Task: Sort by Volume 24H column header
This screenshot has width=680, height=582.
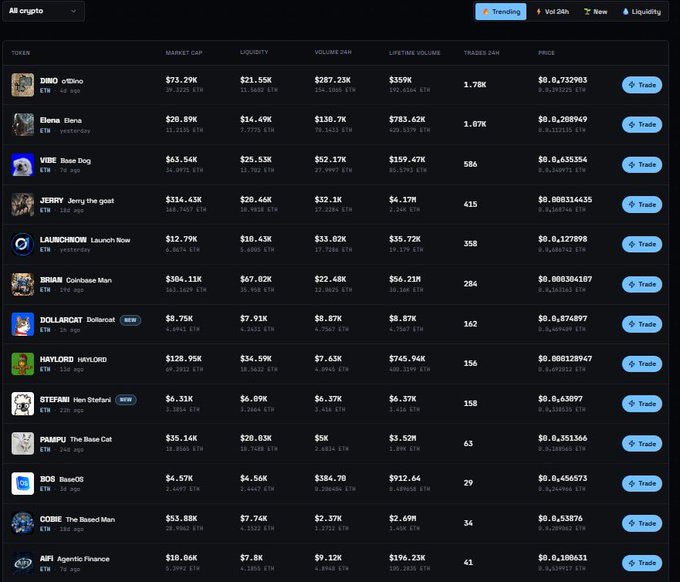Action: pyautogui.click(x=333, y=52)
